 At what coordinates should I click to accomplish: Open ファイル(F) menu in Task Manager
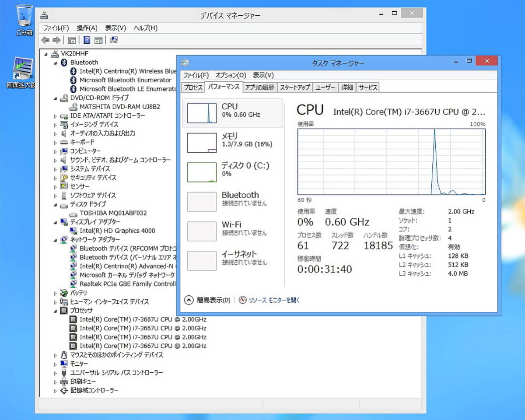tap(196, 75)
